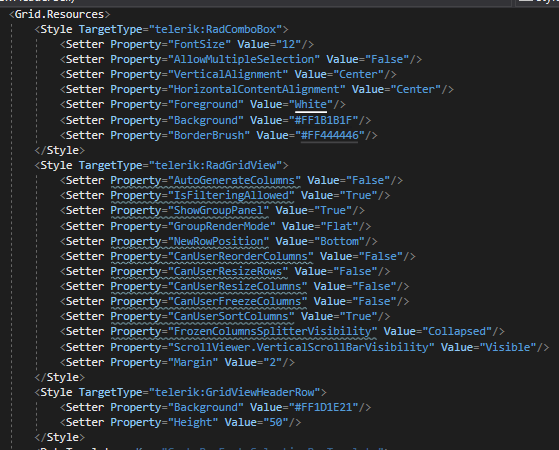The height and width of the screenshot is (450, 559).
Task: Click the underlined White foreground value
Action: click(x=311, y=104)
